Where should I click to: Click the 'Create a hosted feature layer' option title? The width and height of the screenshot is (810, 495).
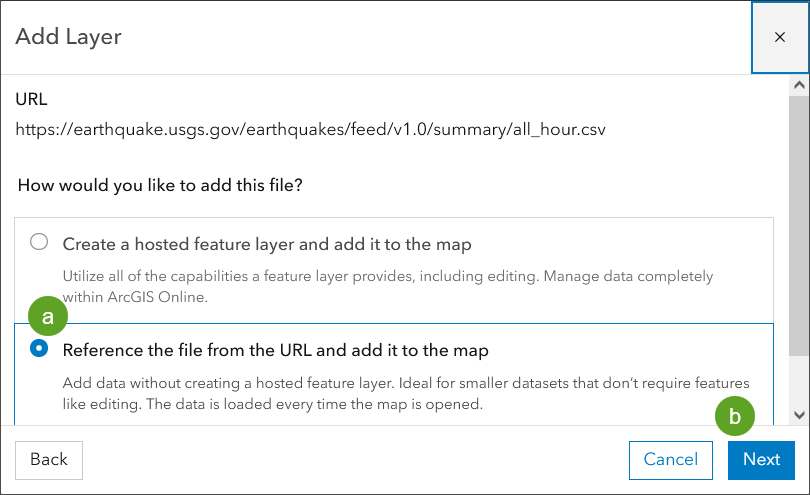(x=267, y=244)
